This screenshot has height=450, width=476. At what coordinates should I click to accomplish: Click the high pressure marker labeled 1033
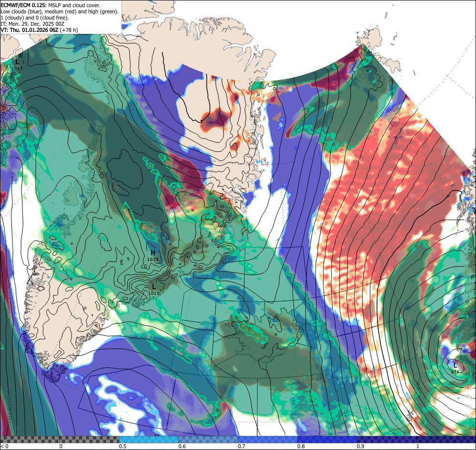153,256
